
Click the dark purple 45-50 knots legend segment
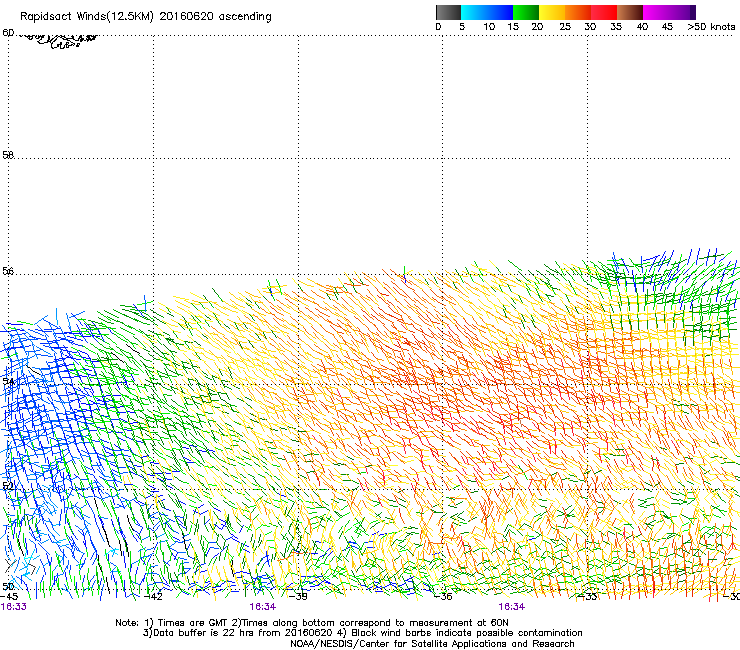[682, 12]
